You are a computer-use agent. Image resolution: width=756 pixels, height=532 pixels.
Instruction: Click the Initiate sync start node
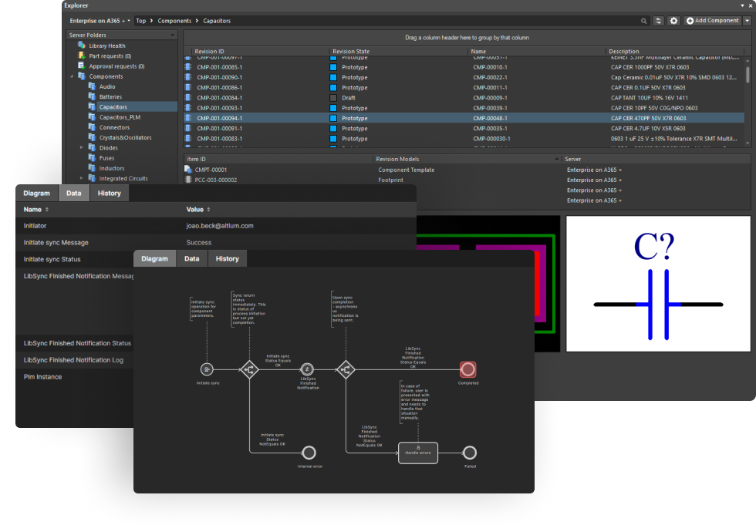pos(207,369)
